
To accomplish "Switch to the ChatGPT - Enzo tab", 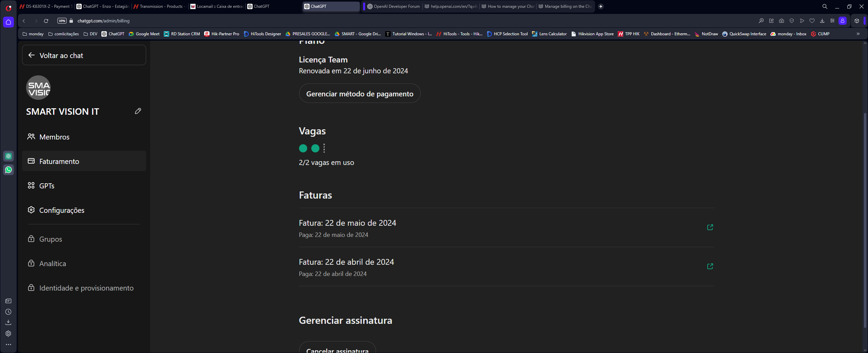I will coord(103,6).
